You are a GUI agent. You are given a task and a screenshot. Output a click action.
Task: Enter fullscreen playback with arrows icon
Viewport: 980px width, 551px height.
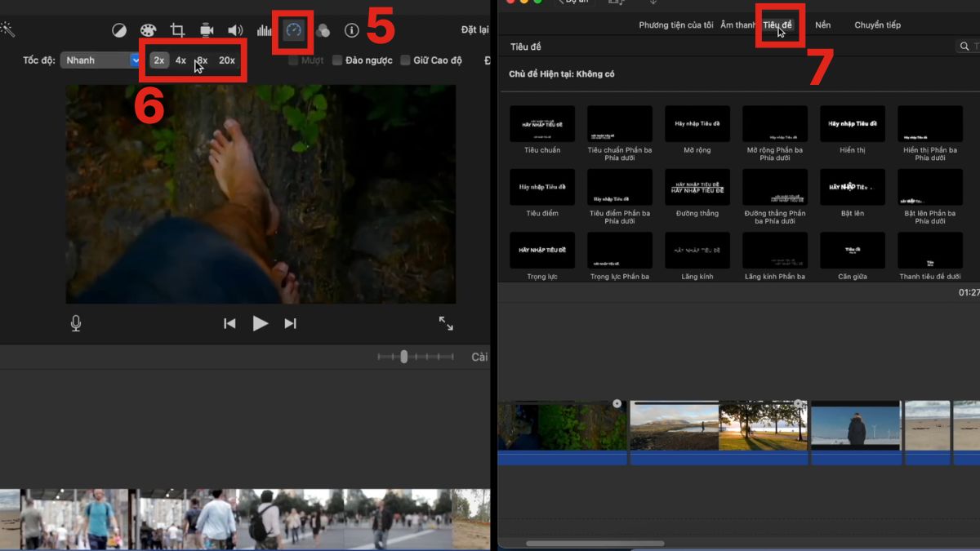tap(446, 323)
